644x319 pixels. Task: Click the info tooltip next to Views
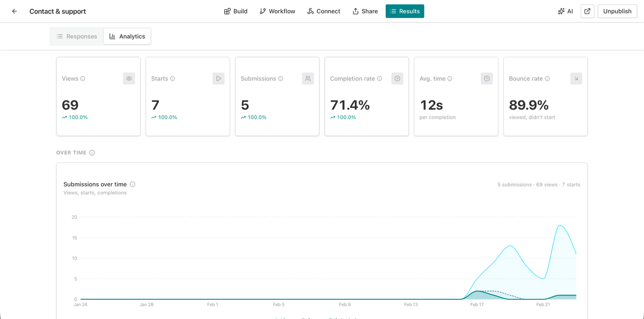click(84, 78)
